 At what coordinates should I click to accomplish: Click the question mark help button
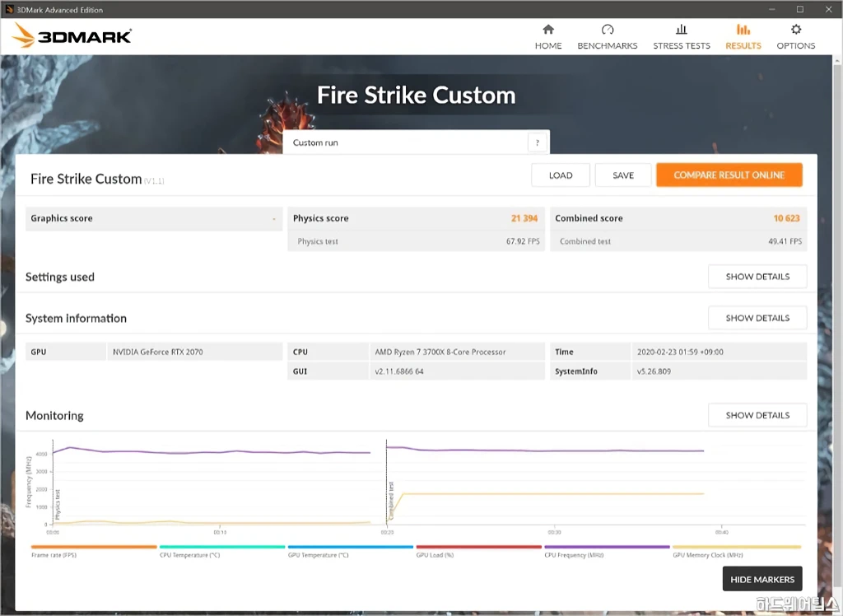(x=537, y=142)
